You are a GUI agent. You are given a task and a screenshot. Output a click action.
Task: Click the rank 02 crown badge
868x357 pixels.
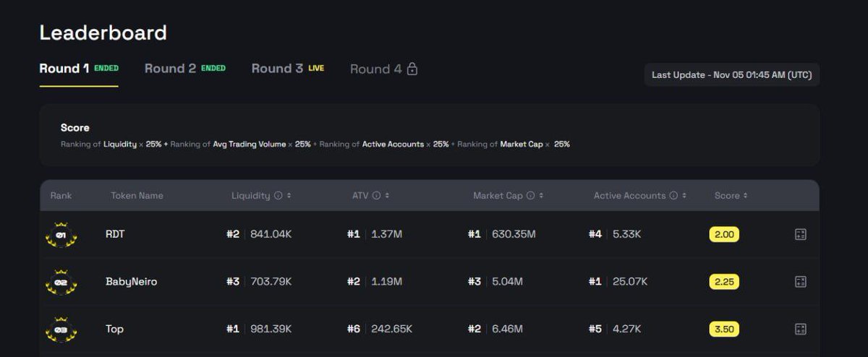pos(61,282)
